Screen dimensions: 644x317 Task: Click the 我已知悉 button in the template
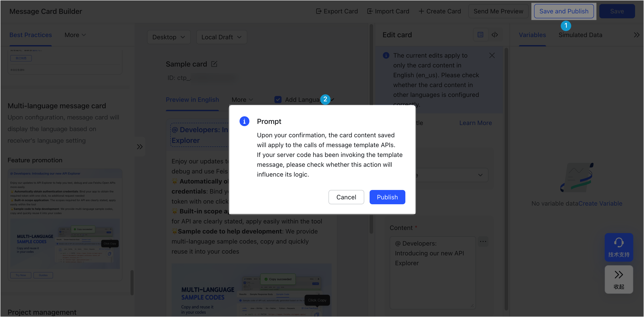pyautogui.click(x=21, y=58)
